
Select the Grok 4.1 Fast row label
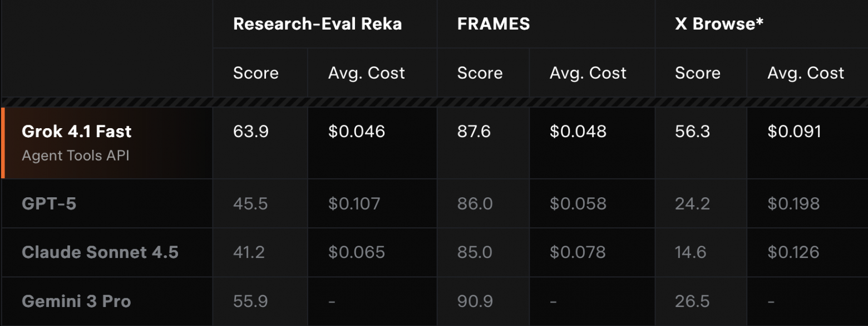[77, 132]
